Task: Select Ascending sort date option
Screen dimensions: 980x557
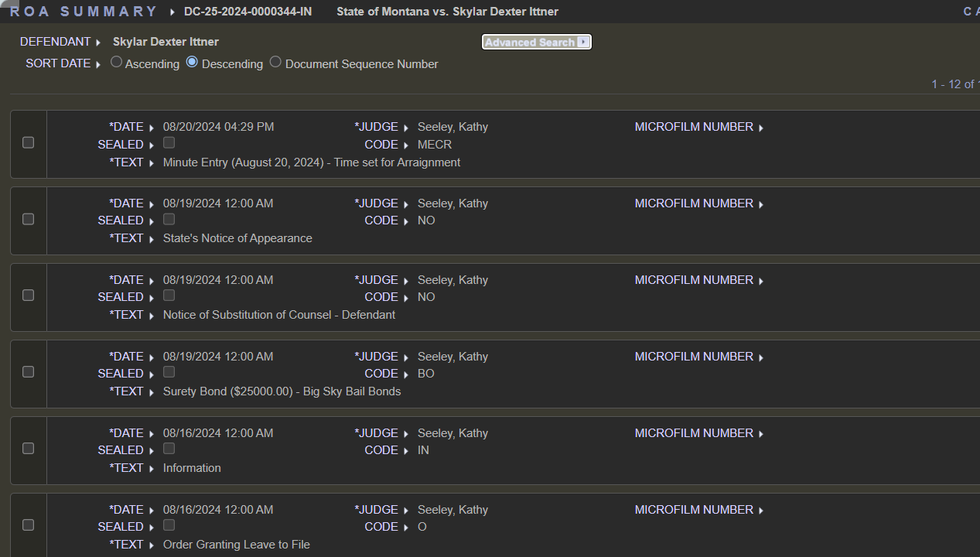Action: (x=116, y=62)
